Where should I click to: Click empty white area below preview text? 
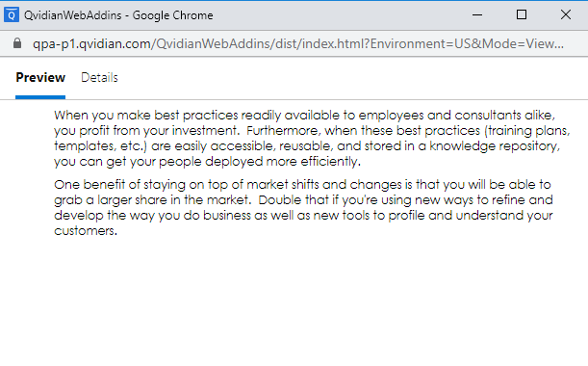(x=294, y=301)
